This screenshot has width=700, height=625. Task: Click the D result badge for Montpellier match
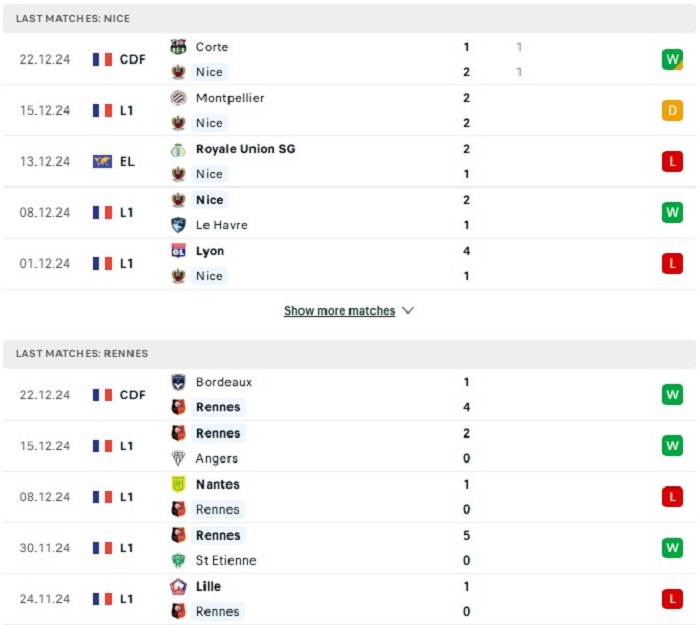[x=672, y=111]
